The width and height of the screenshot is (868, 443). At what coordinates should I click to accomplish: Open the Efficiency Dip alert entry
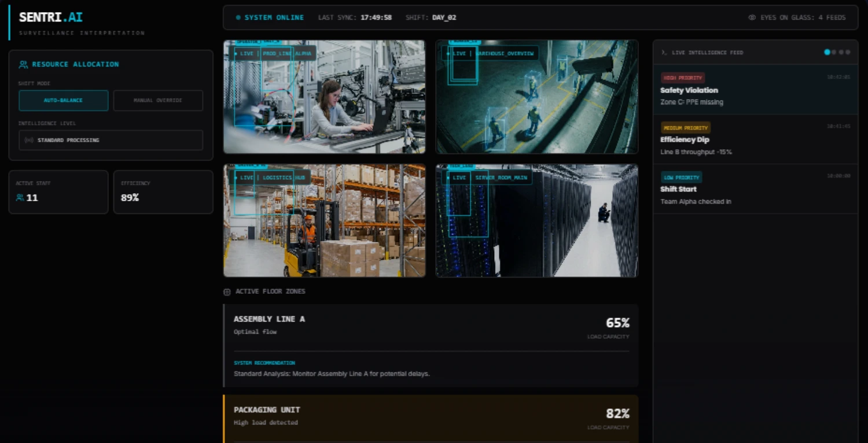(x=755, y=139)
